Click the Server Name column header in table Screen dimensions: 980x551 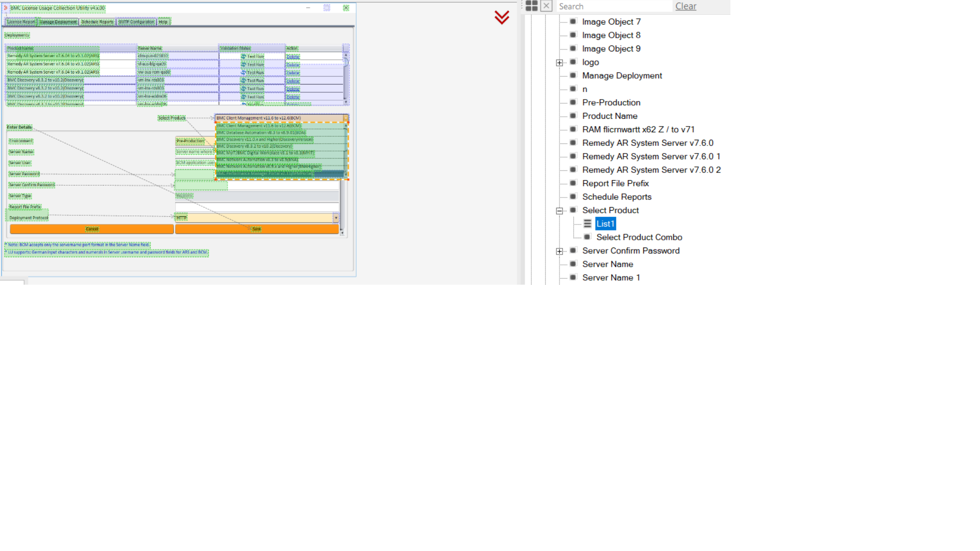pos(178,48)
